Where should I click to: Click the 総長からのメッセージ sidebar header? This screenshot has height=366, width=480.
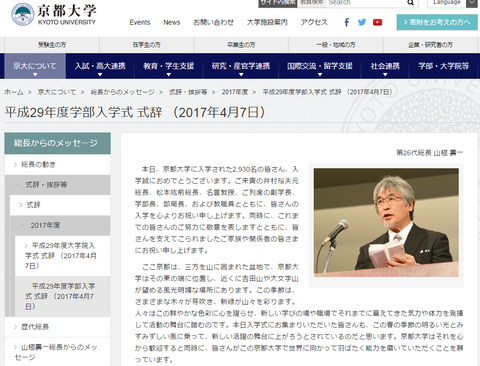point(57,143)
